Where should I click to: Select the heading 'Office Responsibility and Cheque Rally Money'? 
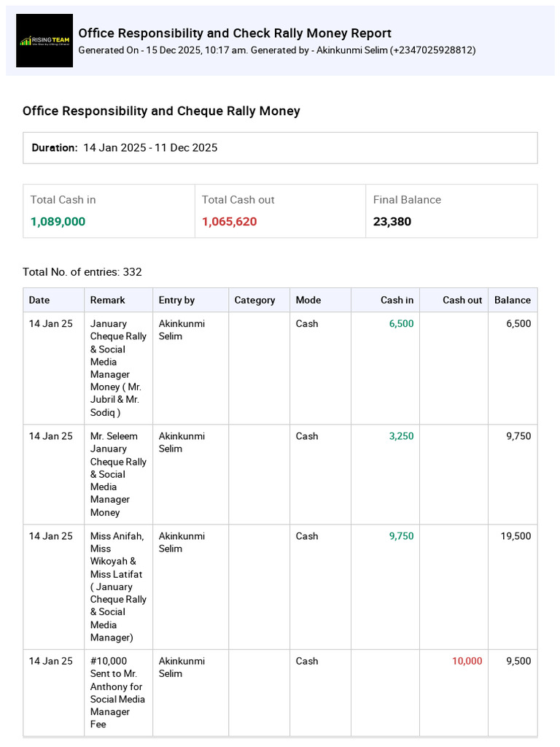161,111
